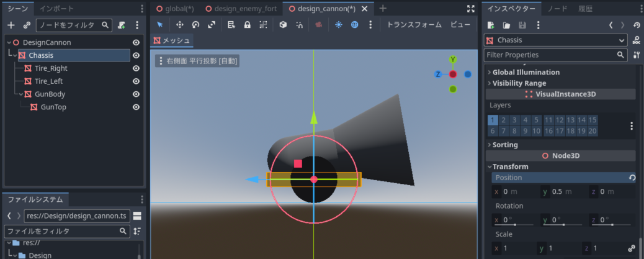Lock the selected node with padlock icon
The width and height of the screenshot is (644, 259).
[248, 25]
